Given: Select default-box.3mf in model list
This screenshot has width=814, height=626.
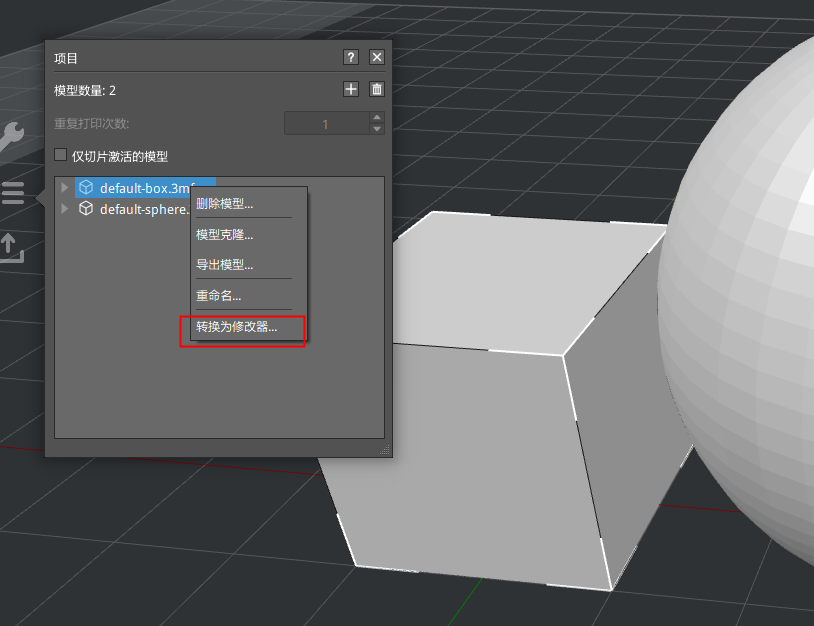Looking at the screenshot, I should click(145, 187).
